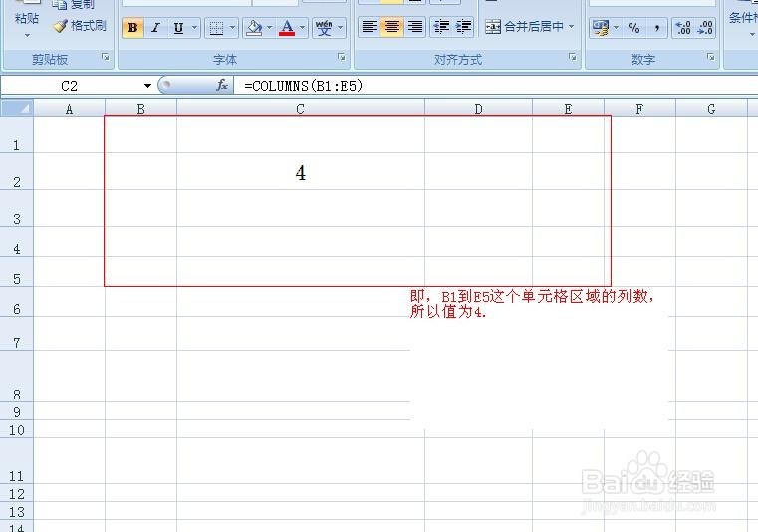This screenshot has height=532, width=758.
Task: Click fx insert function icon
Action: [x=222, y=85]
